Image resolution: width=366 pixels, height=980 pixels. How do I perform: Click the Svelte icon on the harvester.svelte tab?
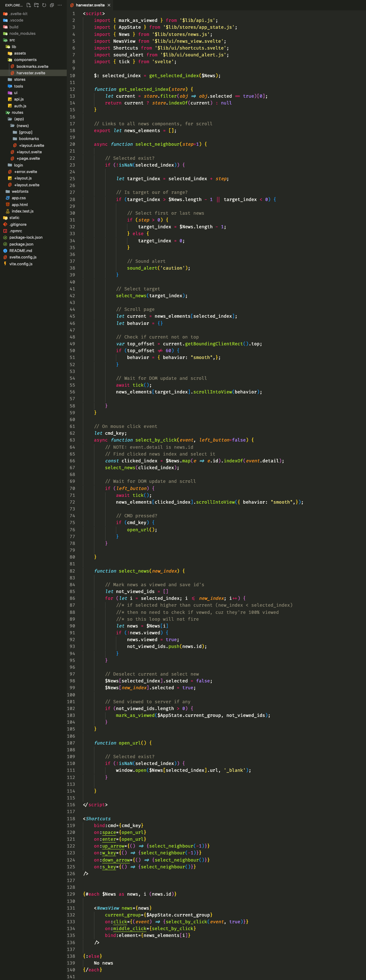72,5
